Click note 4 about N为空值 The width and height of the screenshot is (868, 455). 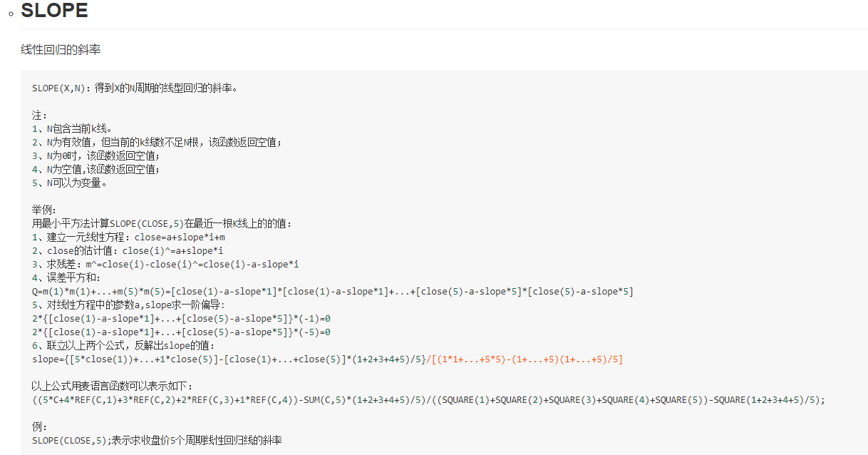(x=96, y=170)
